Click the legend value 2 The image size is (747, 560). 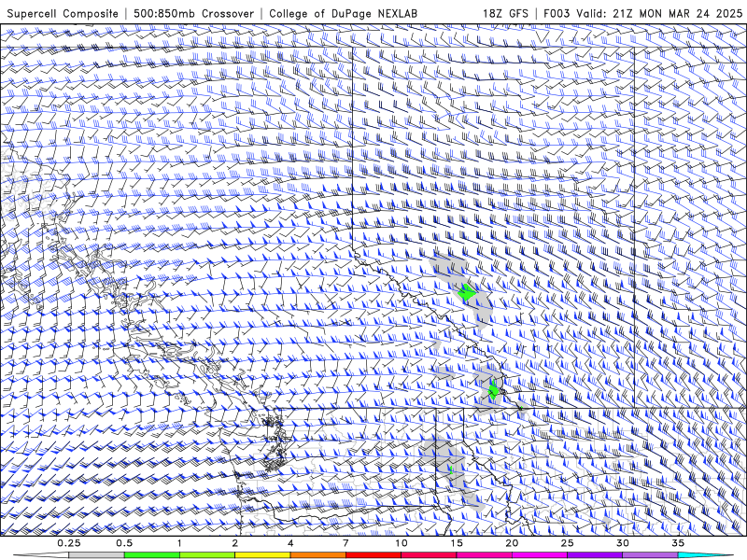click(235, 543)
